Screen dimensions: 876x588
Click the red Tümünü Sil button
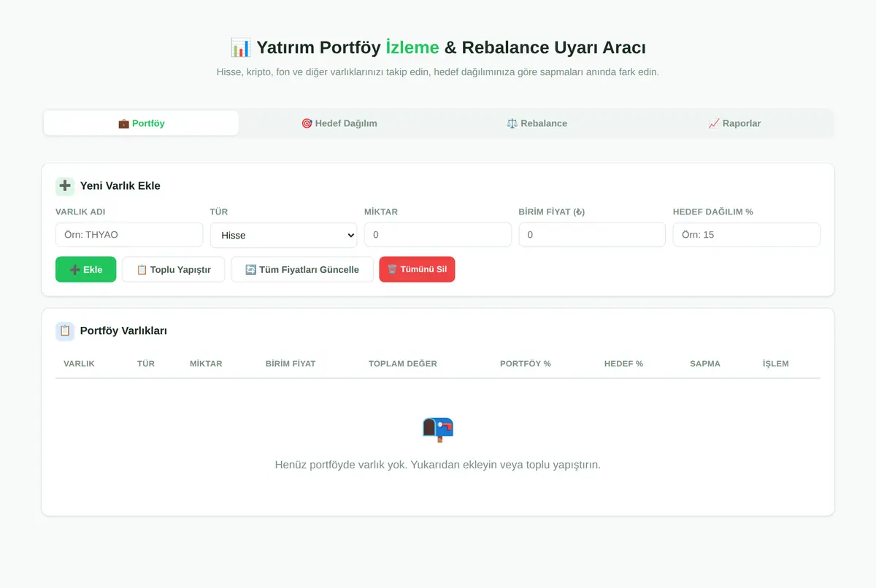[417, 269]
